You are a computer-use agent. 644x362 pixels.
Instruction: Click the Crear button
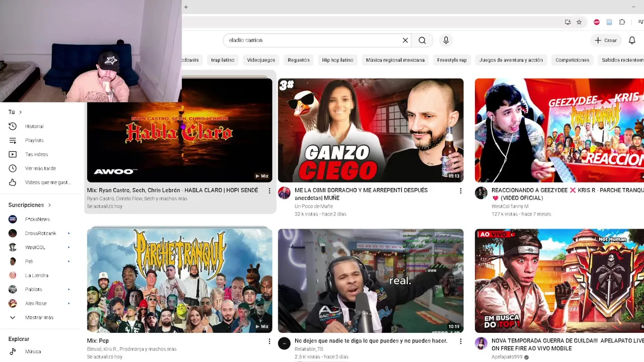coord(606,40)
